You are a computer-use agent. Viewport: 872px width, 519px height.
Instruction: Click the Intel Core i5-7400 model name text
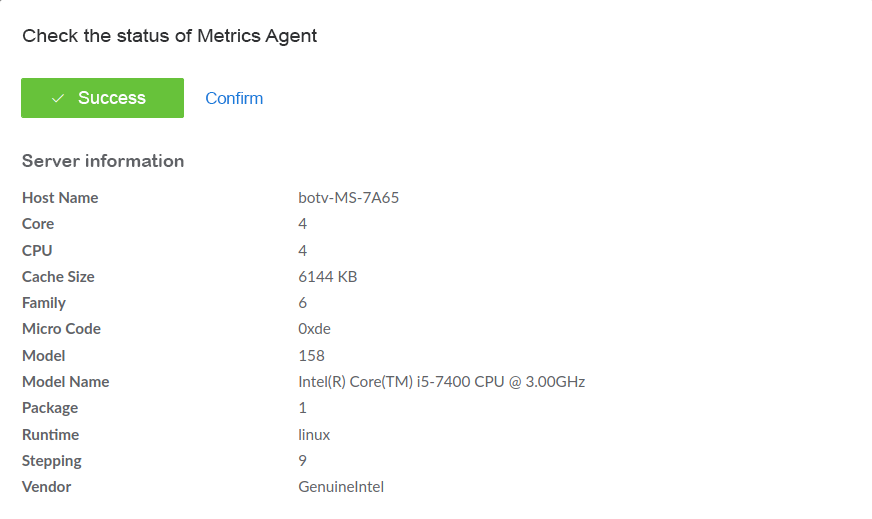tap(442, 382)
